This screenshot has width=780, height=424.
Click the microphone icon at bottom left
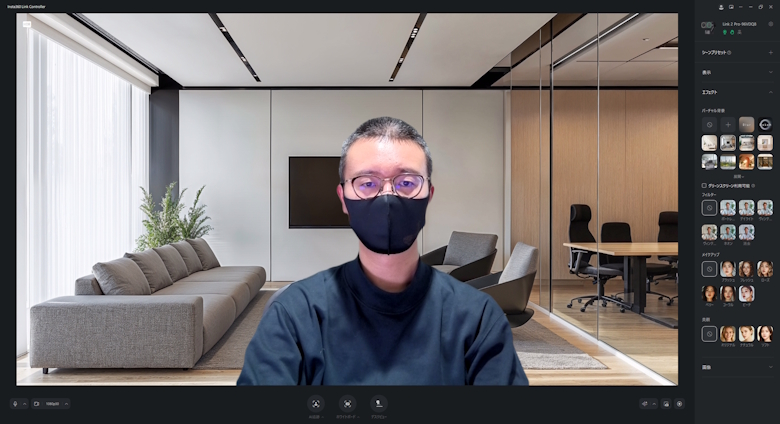coord(15,404)
